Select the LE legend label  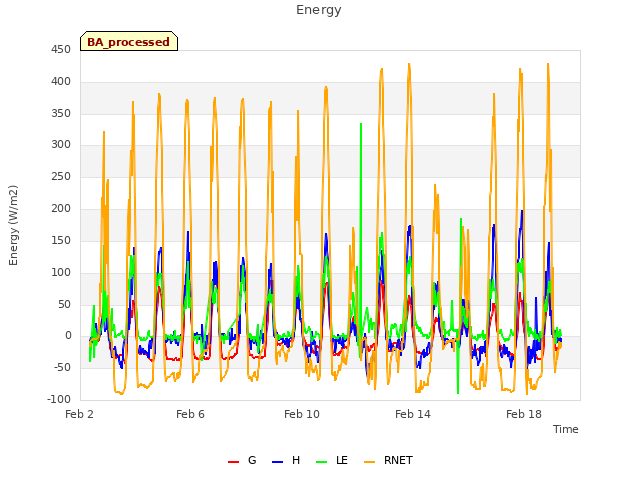click(x=342, y=460)
